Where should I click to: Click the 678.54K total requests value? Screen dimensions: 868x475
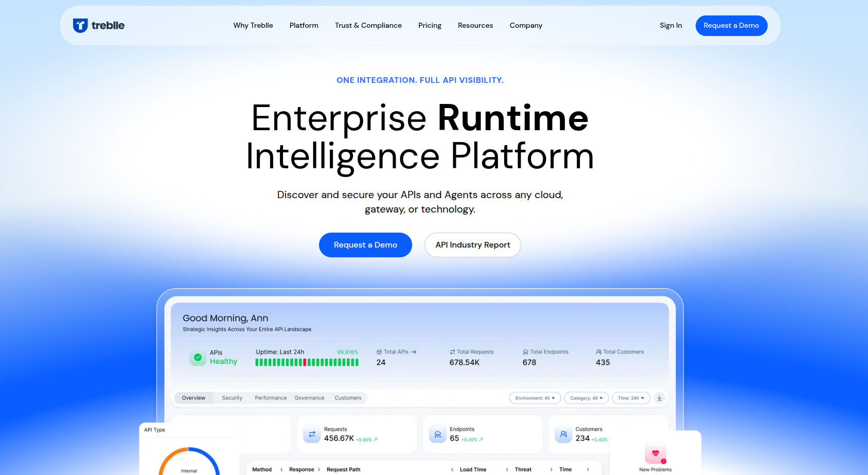(x=465, y=362)
